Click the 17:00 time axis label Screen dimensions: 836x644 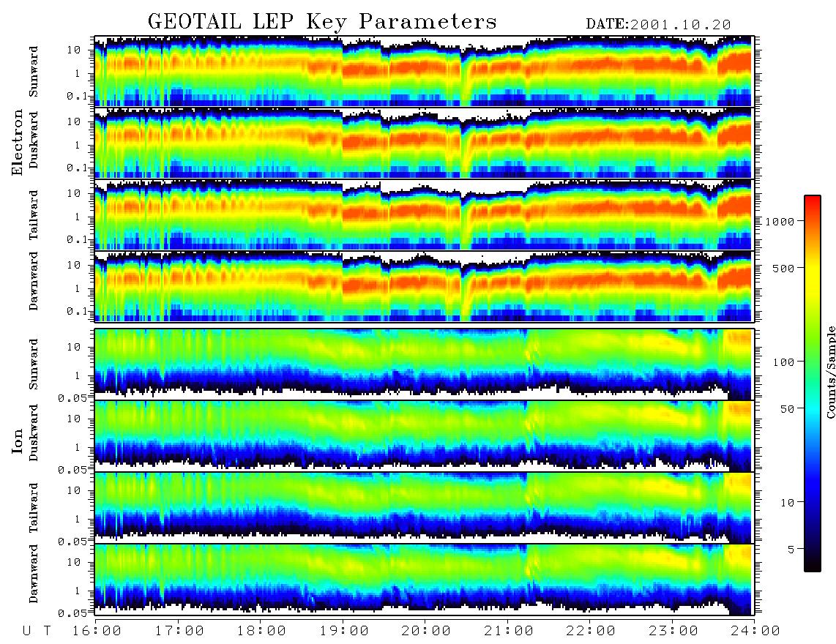coord(178,631)
